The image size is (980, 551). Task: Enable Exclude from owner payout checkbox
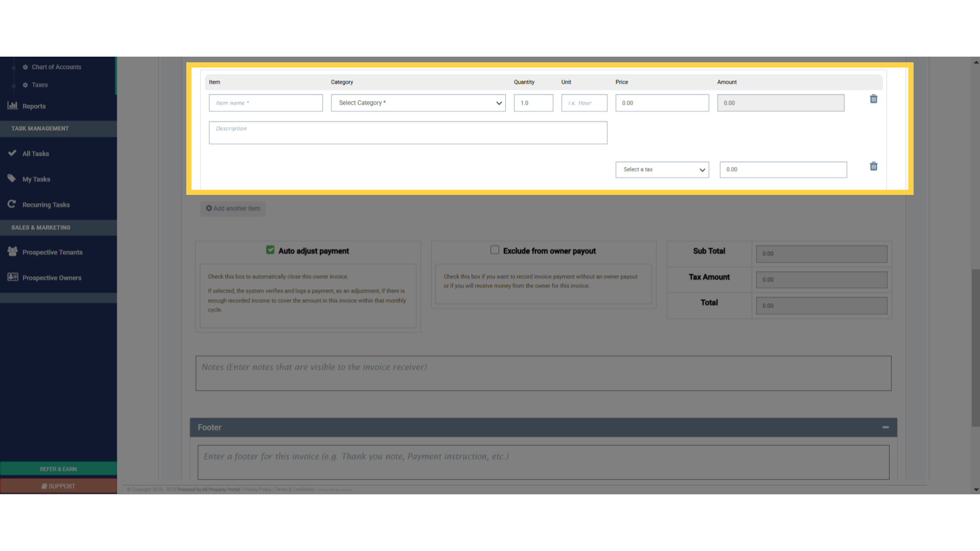(x=495, y=250)
